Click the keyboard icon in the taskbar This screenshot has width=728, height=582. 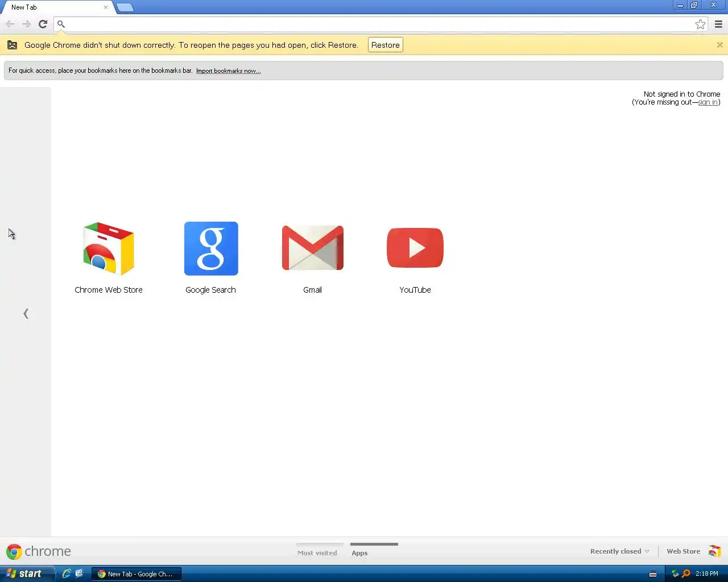[x=653, y=574]
